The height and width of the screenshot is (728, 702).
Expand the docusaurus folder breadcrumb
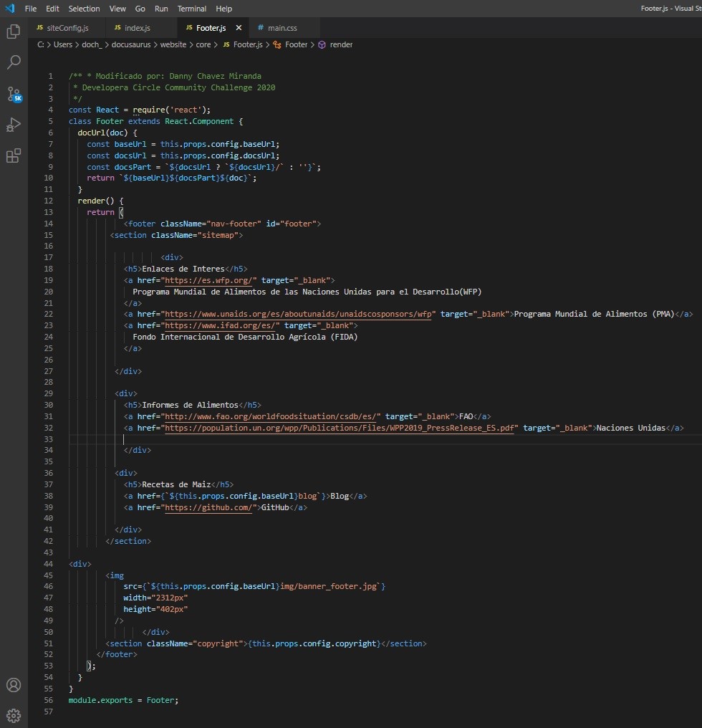pyautogui.click(x=131, y=44)
